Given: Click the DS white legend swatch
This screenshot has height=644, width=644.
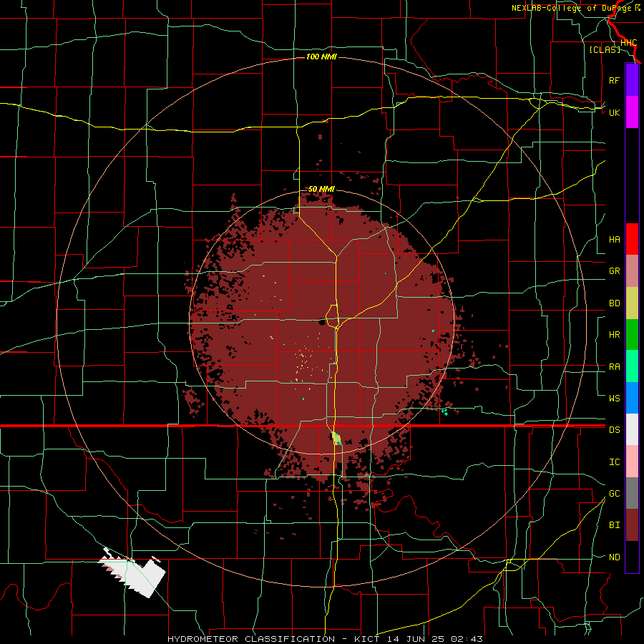Looking at the screenshot, I should point(632,429).
